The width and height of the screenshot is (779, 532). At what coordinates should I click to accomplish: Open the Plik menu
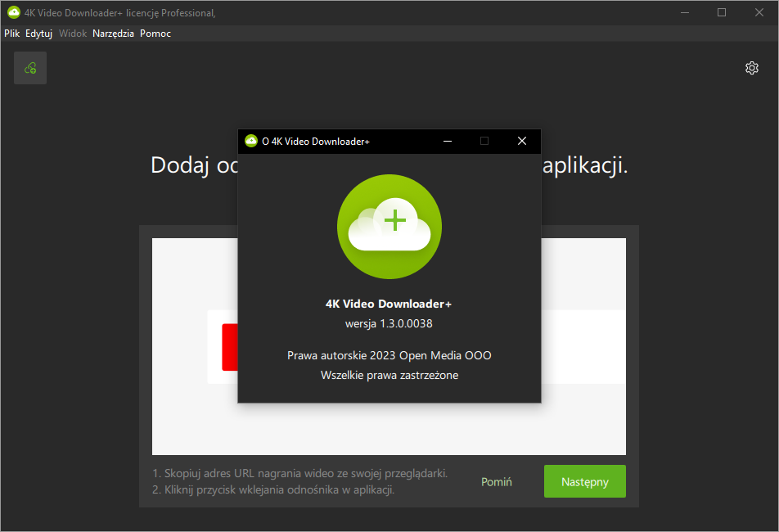tap(12, 34)
